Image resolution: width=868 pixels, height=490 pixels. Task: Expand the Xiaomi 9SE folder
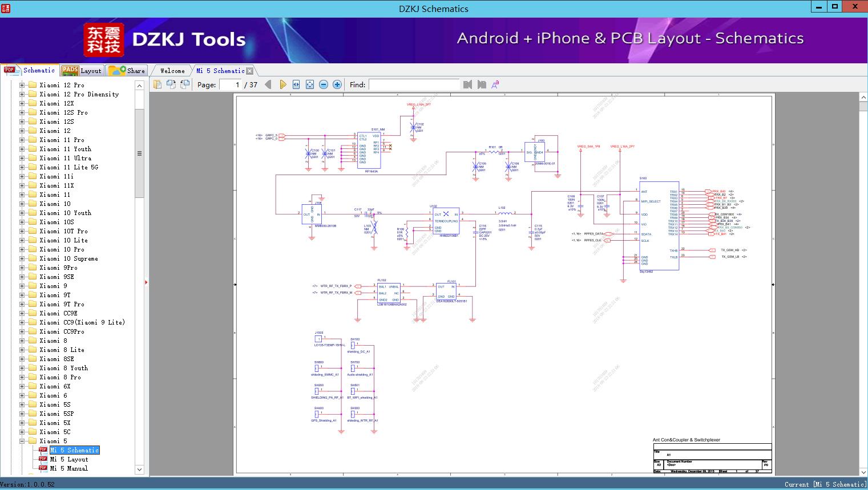(22, 277)
